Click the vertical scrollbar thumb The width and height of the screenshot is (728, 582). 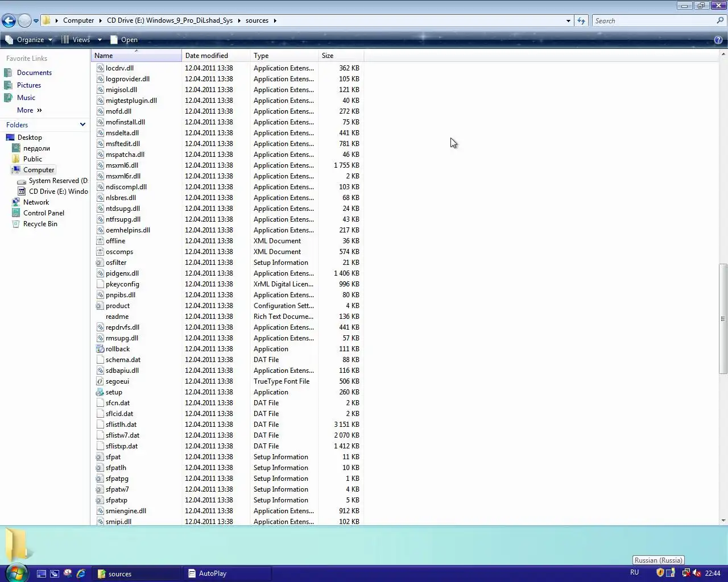tap(723, 318)
